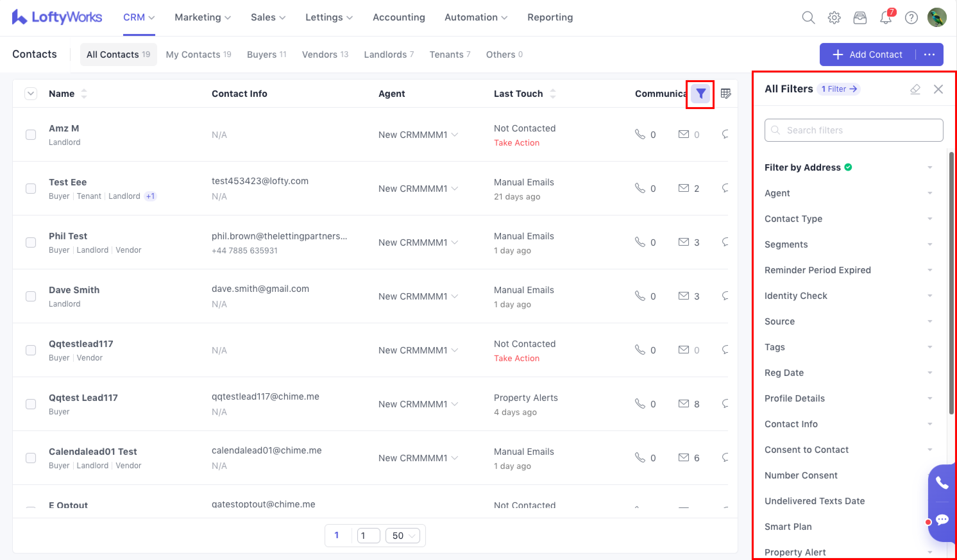
Task: Click the help question mark icon
Action: [911, 17]
